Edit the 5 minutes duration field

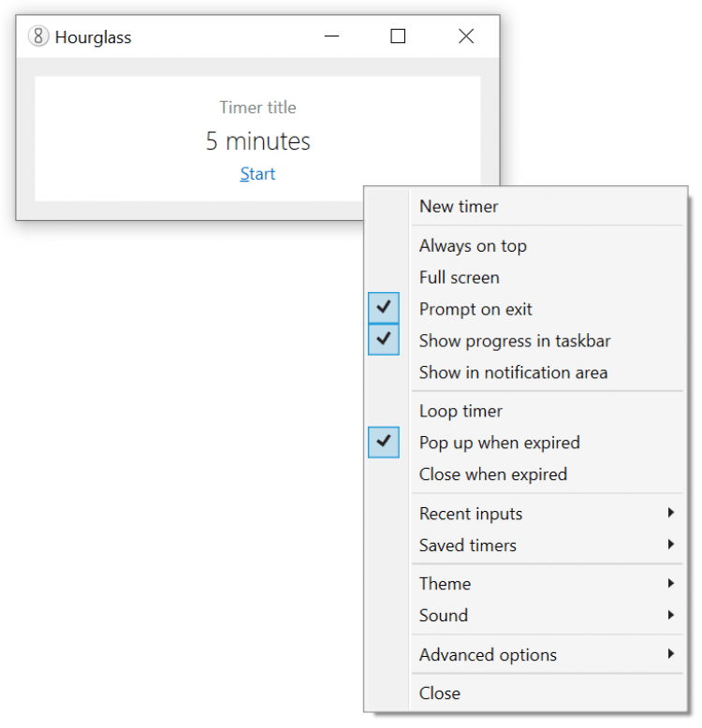[x=257, y=141]
